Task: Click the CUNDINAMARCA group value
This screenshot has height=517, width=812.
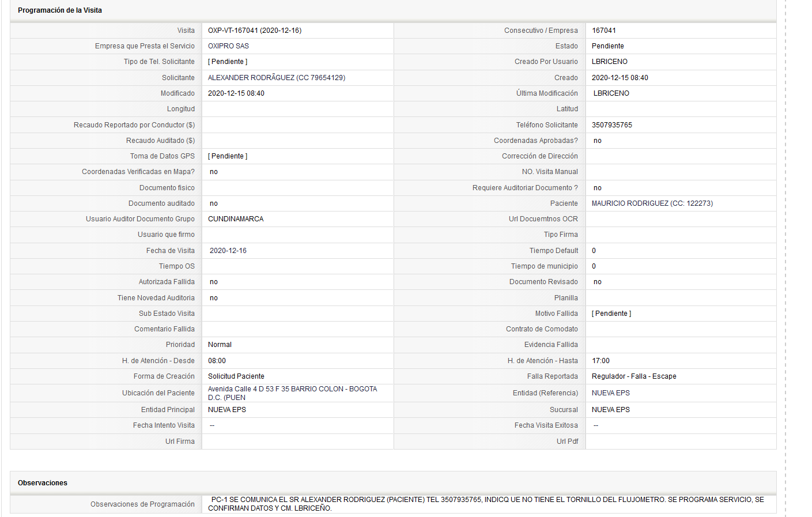Action: [236, 219]
